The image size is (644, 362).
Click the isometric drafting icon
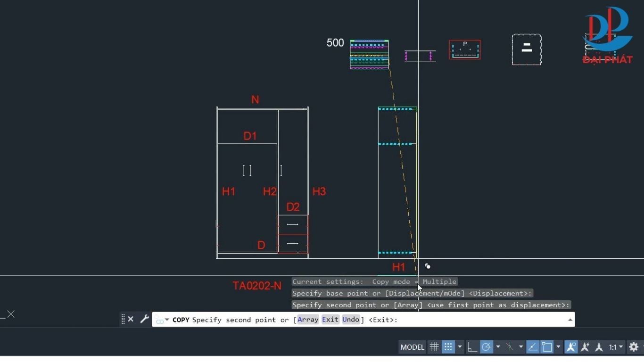pos(510,347)
